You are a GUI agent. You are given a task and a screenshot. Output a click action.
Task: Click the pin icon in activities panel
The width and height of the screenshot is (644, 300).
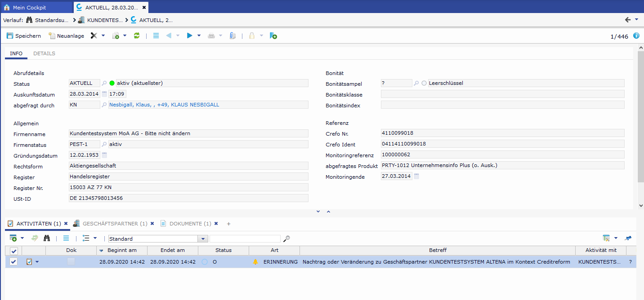click(628, 238)
